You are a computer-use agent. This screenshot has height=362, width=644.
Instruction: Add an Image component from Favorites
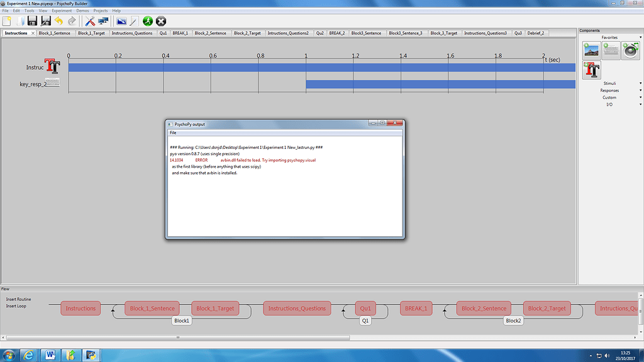(592, 50)
